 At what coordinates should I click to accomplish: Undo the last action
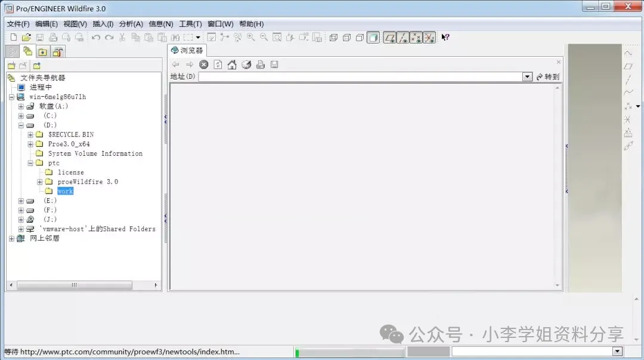[x=95, y=38]
